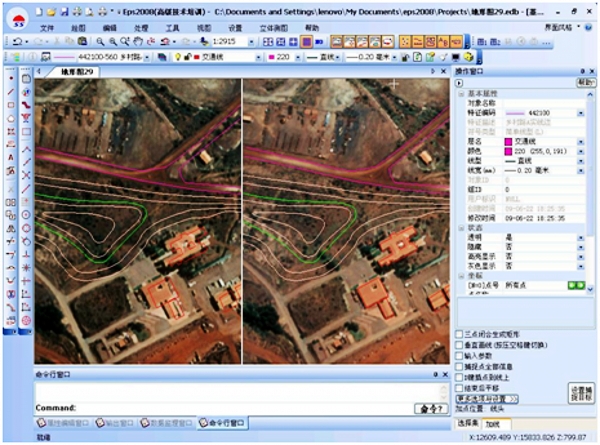
Task: Click the angled polyline tool icon
Action: point(26,149)
